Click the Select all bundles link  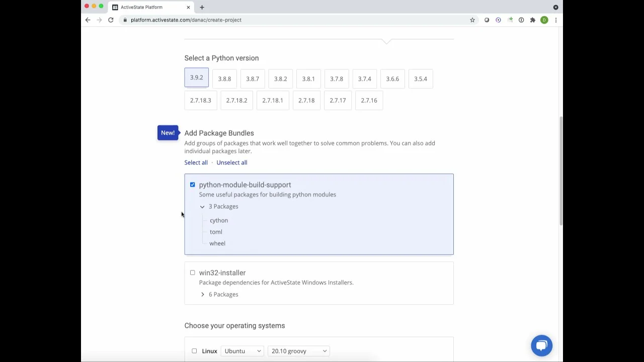coord(196,162)
